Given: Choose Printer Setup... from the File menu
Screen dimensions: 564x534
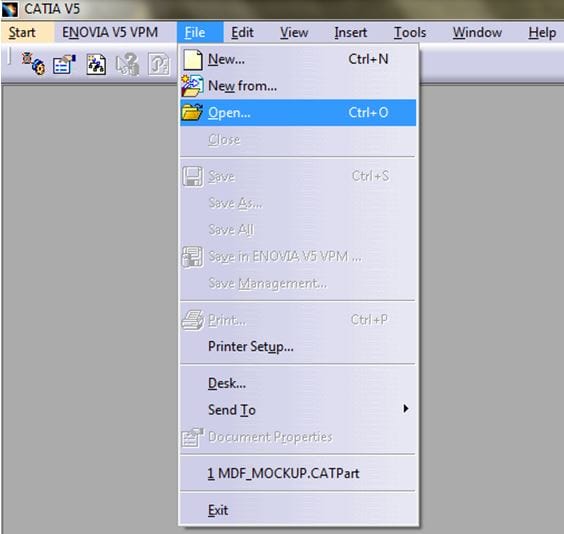Looking at the screenshot, I should [298, 347].
